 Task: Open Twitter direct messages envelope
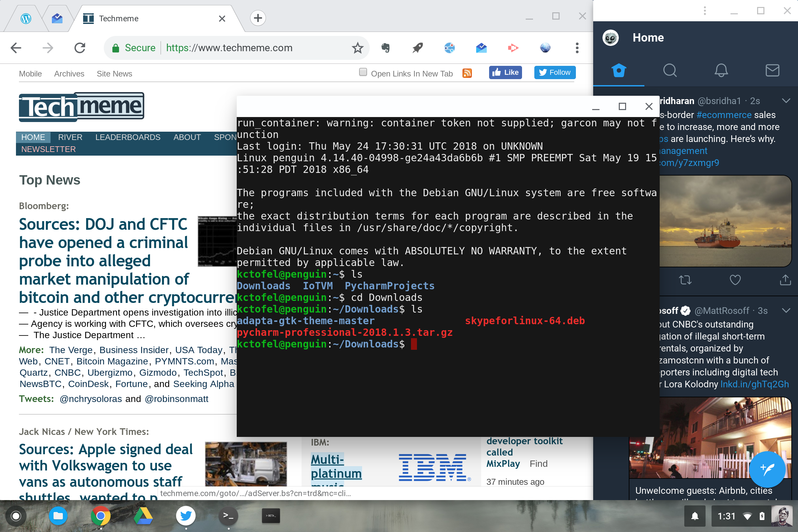pyautogui.click(x=772, y=70)
